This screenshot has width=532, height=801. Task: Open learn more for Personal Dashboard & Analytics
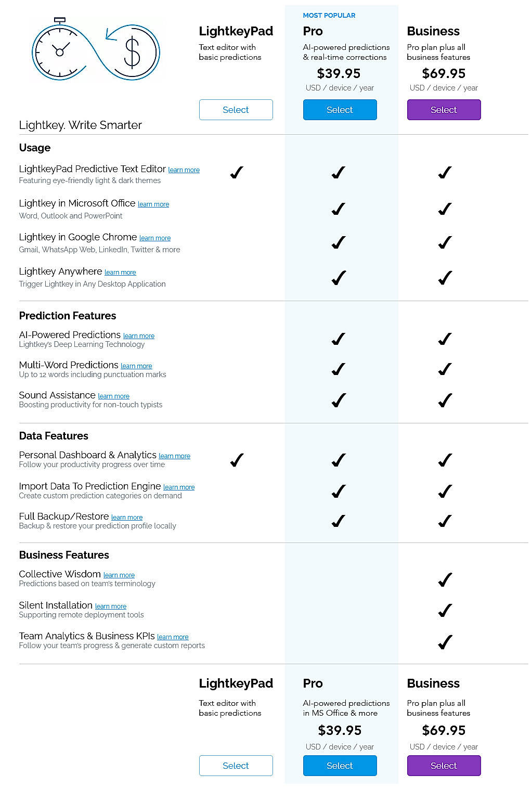click(x=174, y=456)
